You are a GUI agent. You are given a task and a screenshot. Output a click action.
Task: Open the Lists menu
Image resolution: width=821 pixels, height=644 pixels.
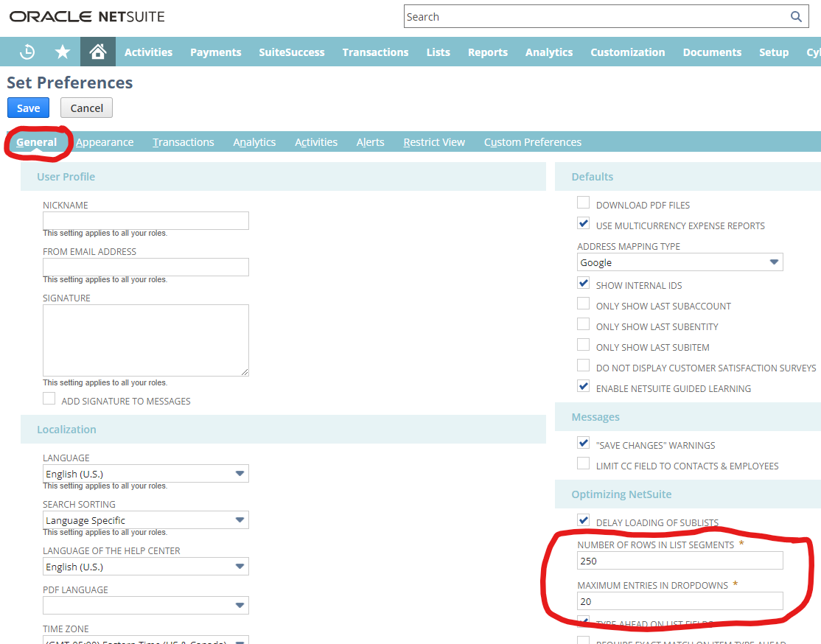439,52
